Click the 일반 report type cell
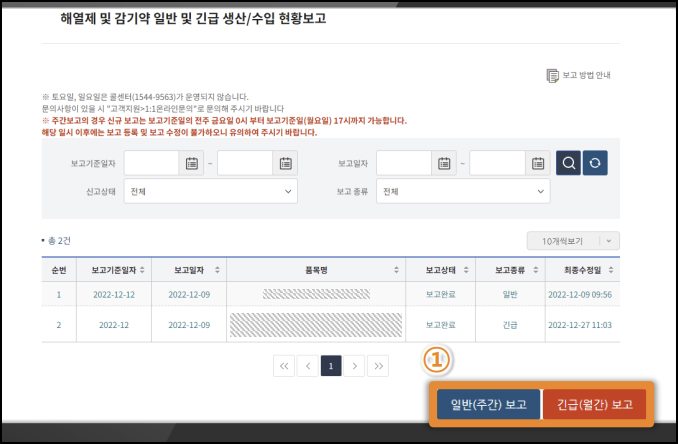This screenshot has height=444, width=678. [x=510, y=295]
